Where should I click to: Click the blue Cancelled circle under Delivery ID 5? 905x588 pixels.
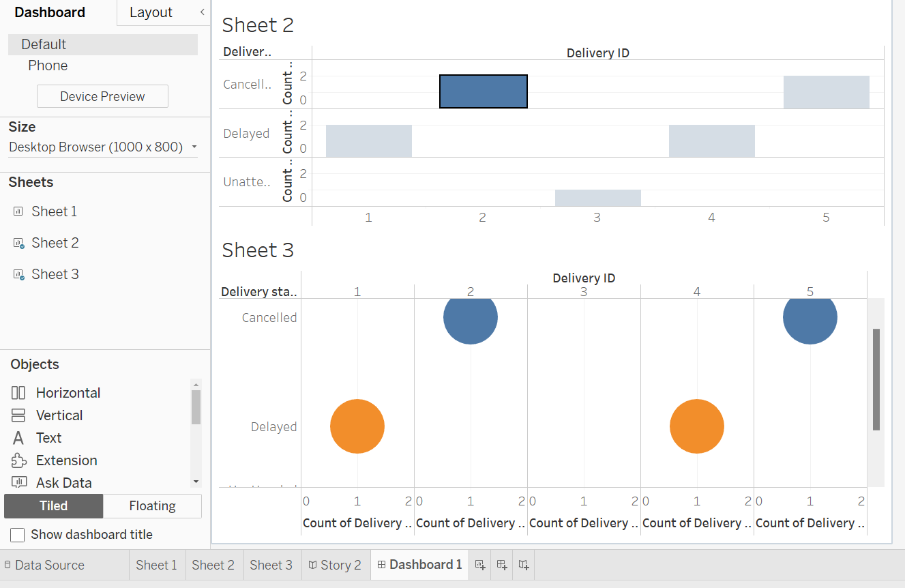pos(810,317)
